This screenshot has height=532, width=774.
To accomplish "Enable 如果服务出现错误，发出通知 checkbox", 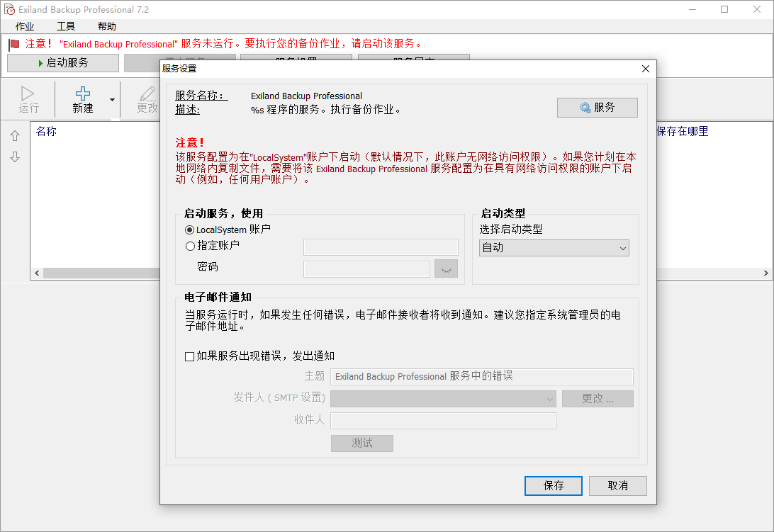I will tap(189, 356).
